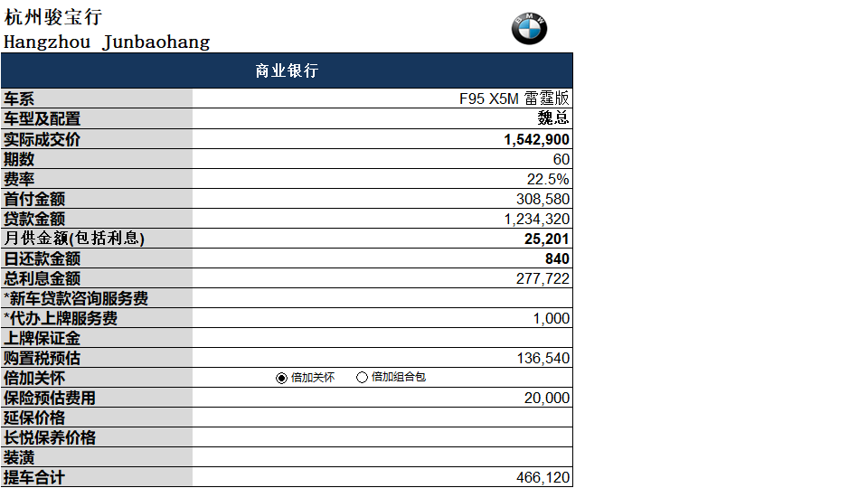Click the BMW logo image
Viewport: 868px width, 488px height.
click(x=529, y=28)
